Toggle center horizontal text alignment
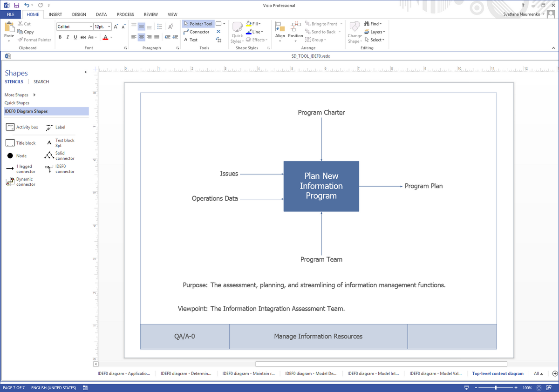The image size is (559, 392). [x=141, y=37]
